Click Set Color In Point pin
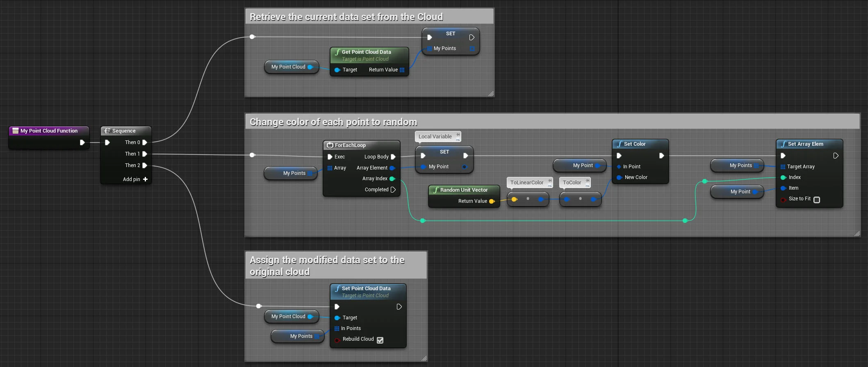The width and height of the screenshot is (868, 367). [619, 167]
